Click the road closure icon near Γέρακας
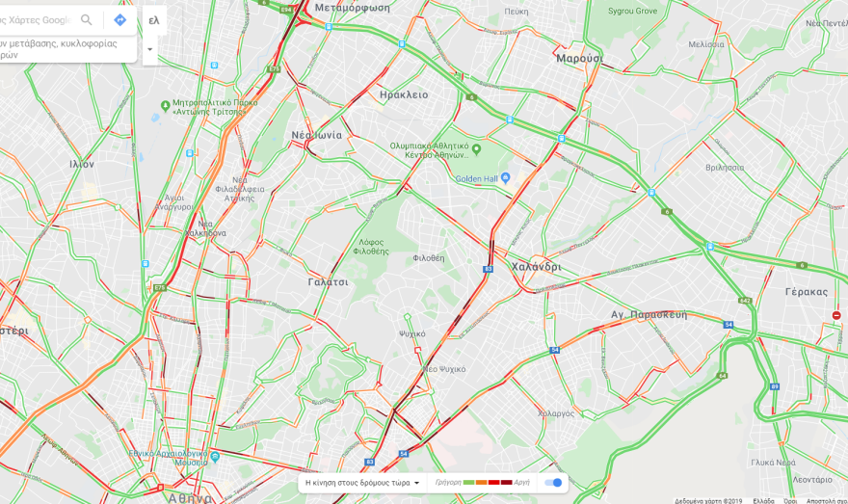Viewport: 848px width, 504px height. coord(836,315)
